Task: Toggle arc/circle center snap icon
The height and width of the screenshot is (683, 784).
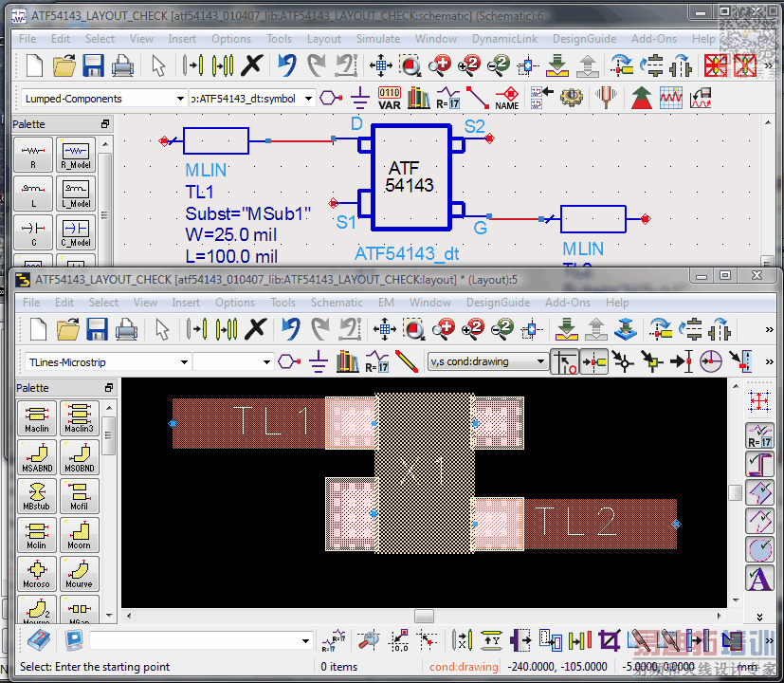Action: tap(710, 361)
